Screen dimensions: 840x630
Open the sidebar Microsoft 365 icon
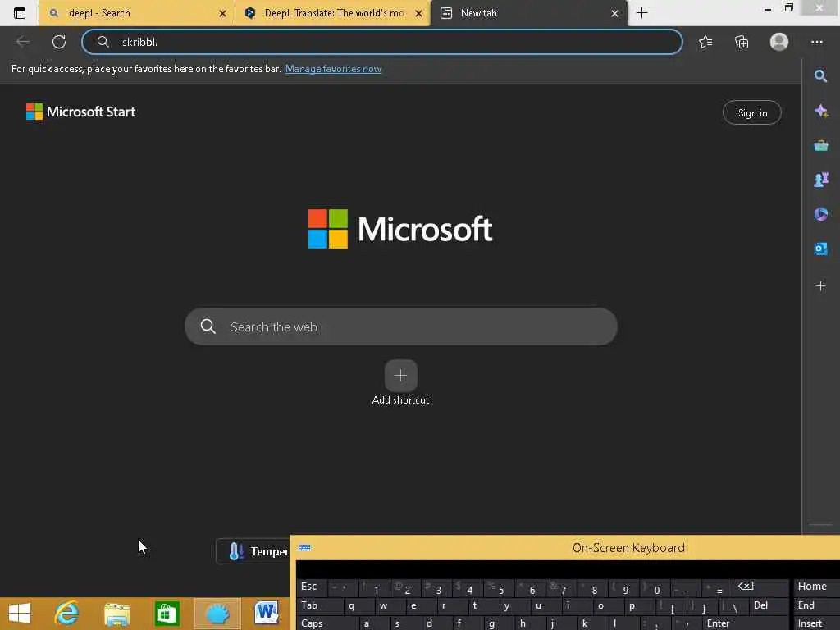tap(820, 214)
